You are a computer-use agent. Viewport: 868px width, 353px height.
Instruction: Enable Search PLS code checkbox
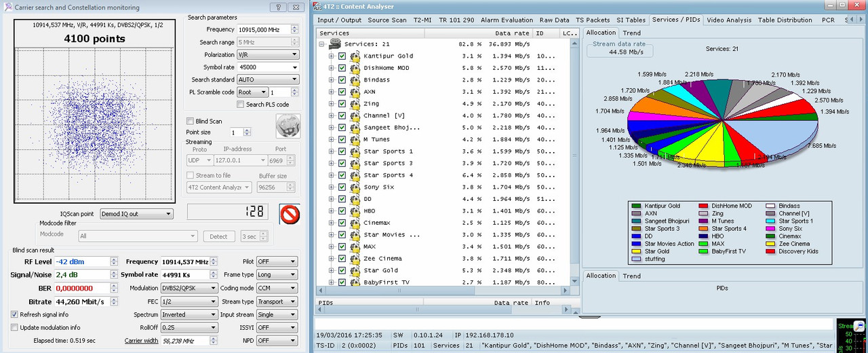pos(240,105)
